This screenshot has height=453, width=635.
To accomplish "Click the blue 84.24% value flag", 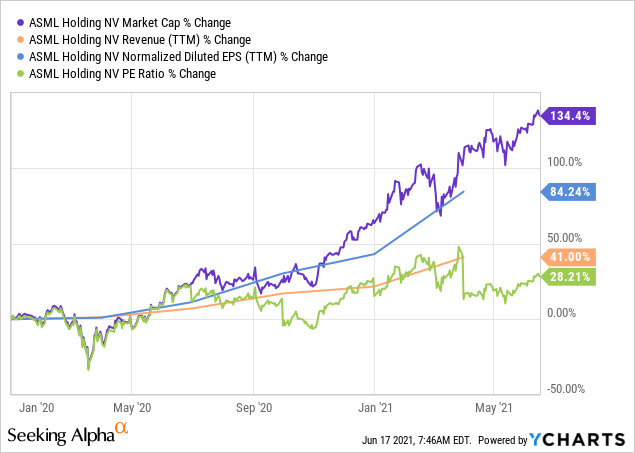I will click(569, 192).
